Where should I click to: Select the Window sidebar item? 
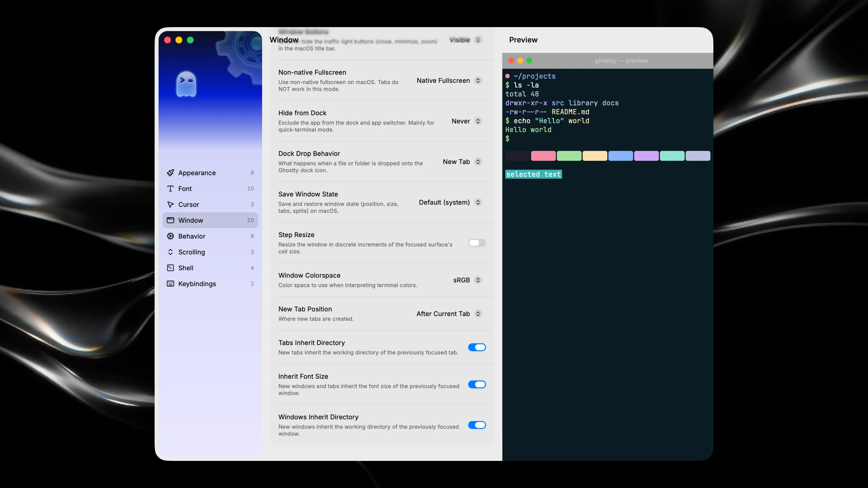click(210, 220)
